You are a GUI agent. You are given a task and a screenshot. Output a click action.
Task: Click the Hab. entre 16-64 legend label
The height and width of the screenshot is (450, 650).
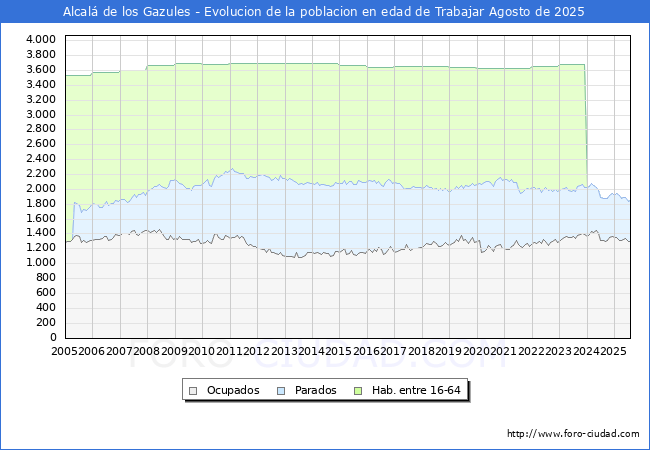click(x=416, y=390)
